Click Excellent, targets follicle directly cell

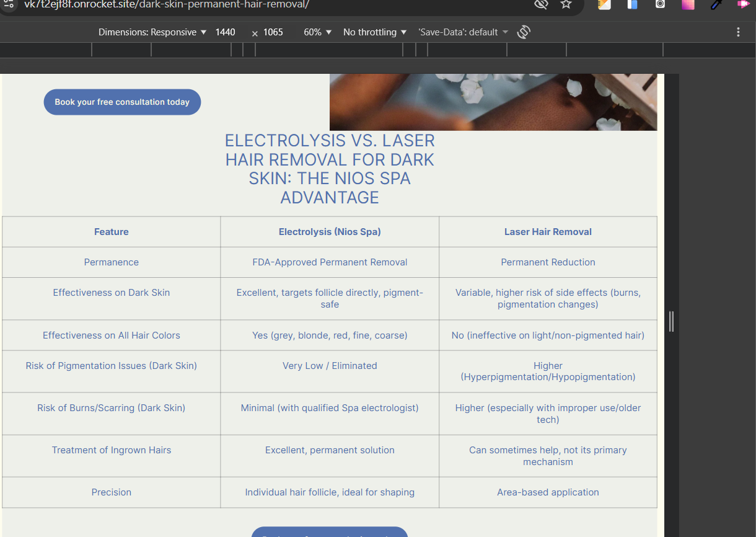tap(330, 298)
